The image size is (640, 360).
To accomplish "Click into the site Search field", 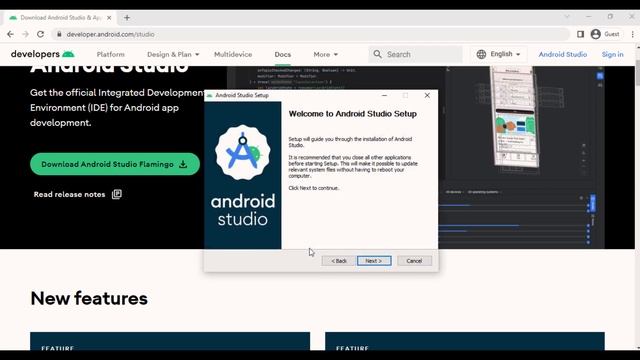I will 416,54.
